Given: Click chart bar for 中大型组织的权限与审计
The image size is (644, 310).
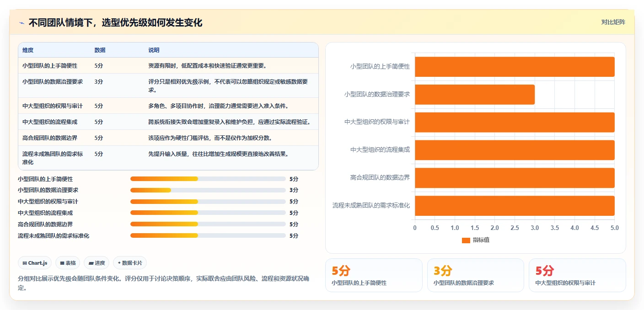Looking at the screenshot, I should 515,122.
